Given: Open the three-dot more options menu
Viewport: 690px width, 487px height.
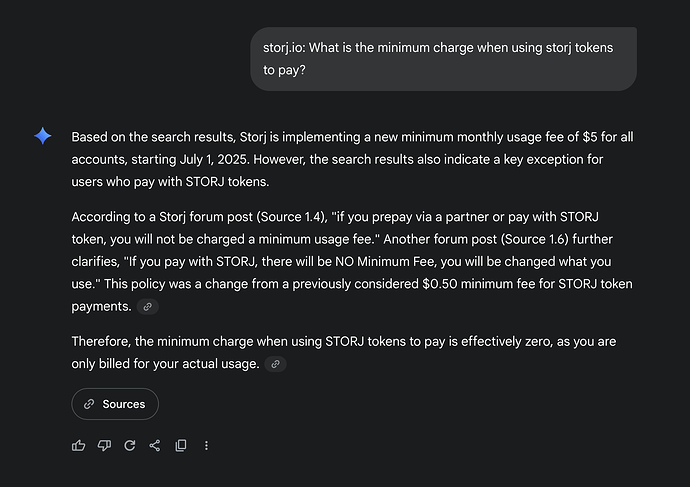Looking at the screenshot, I should pyautogui.click(x=206, y=445).
